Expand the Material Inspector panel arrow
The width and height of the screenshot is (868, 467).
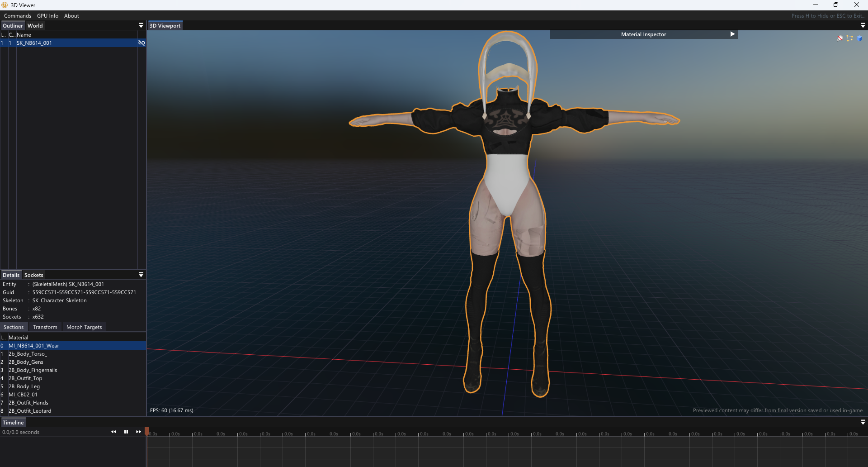(732, 34)
